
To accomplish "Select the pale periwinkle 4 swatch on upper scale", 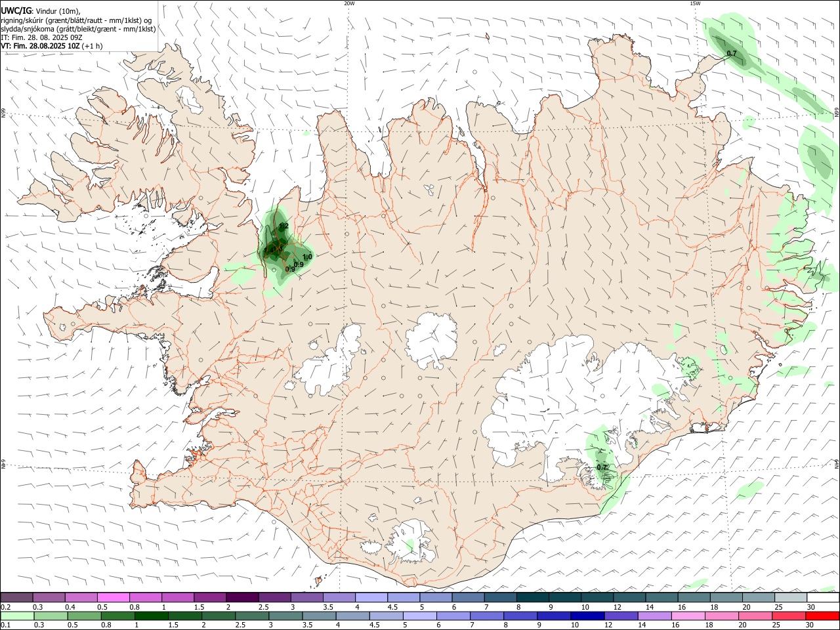I will point(371,597).
